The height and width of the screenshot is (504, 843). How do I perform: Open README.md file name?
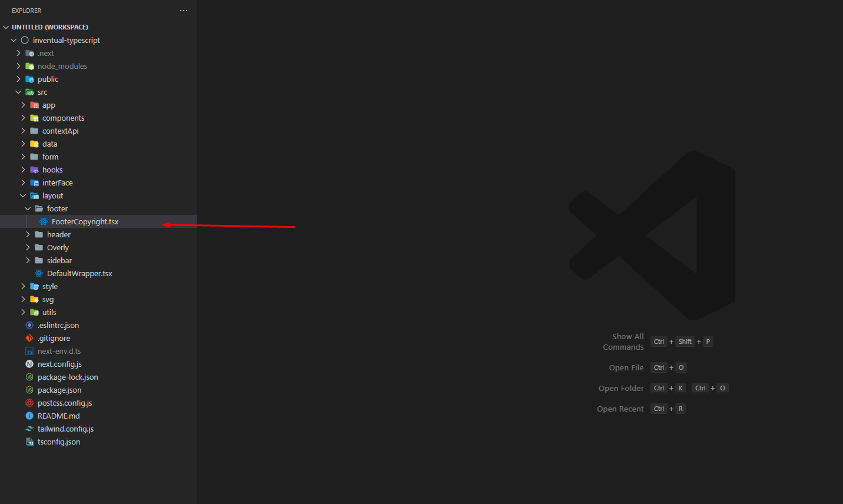(59, 416)
